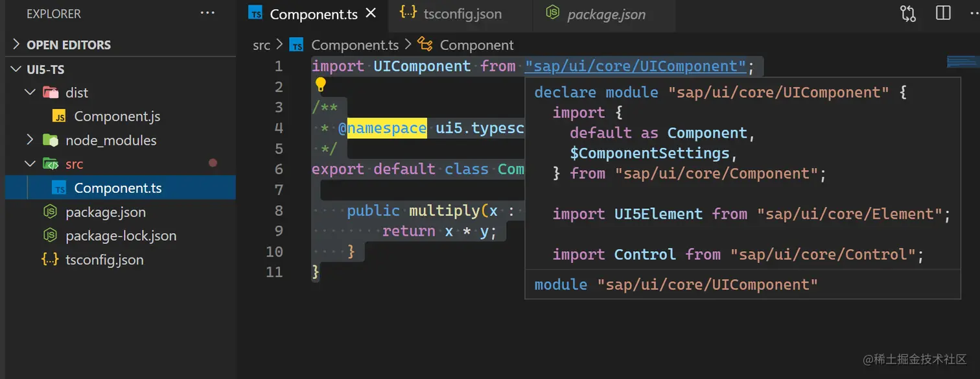Collapse the src folder chevron

click(x=30, y=164)
